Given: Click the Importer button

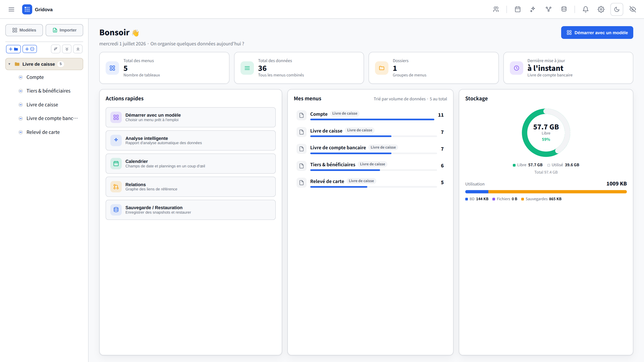Looking at the screenshot, I should tap(64, 30).
